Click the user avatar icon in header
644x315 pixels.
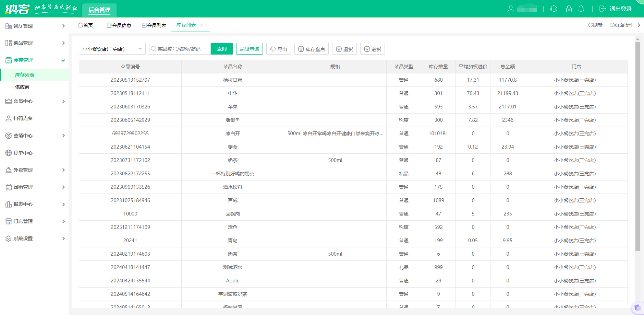(511, 9)
